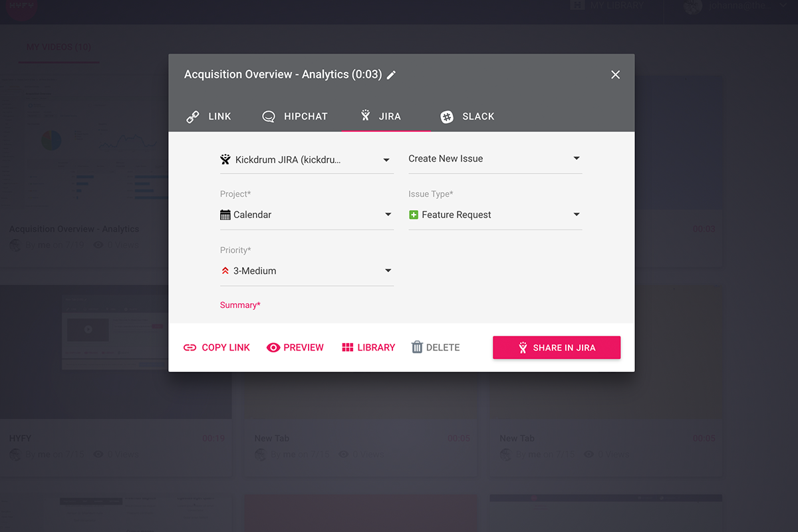Click the calendar icon beside Calendar project
This screenshot has width=798, height=532.
point(225,215)
